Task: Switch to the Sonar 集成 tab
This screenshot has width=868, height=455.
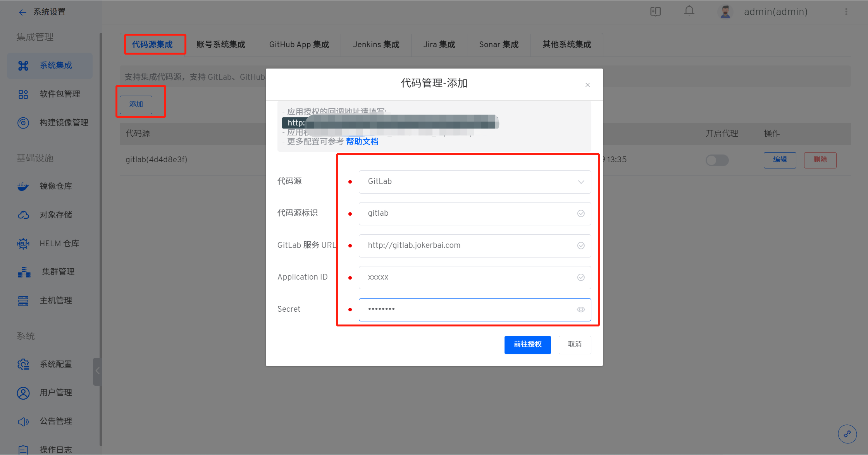Action: pyautogui.click(x=499, y=45)
